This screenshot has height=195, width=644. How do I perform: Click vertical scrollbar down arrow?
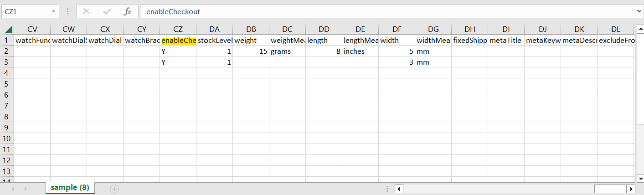[x=640, y=178]
